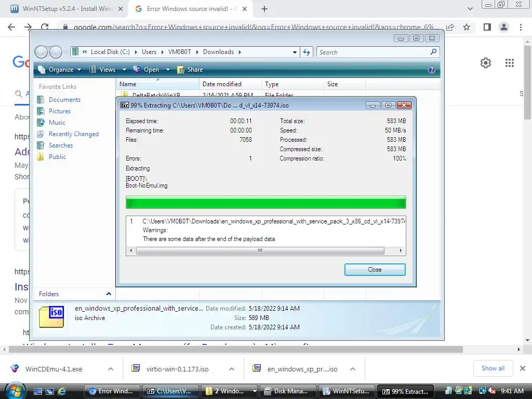Switch to WinNTSetup taskbar button

point(347,391)
